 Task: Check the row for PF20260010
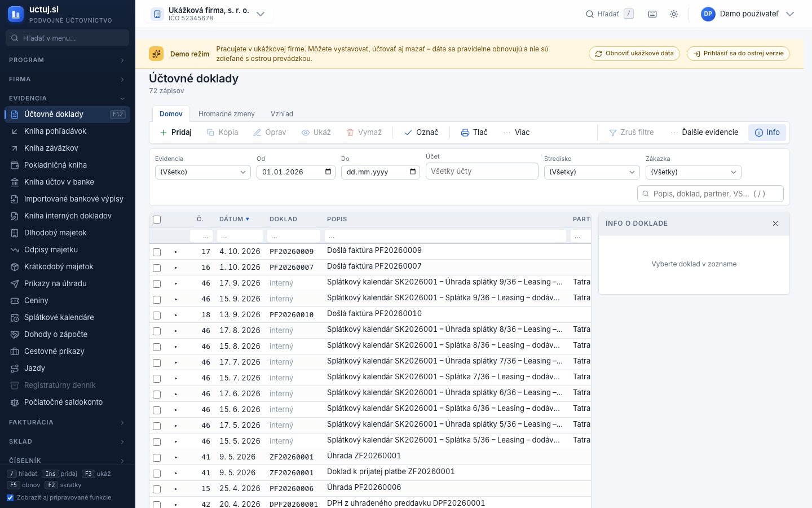[x=157, y=316]
